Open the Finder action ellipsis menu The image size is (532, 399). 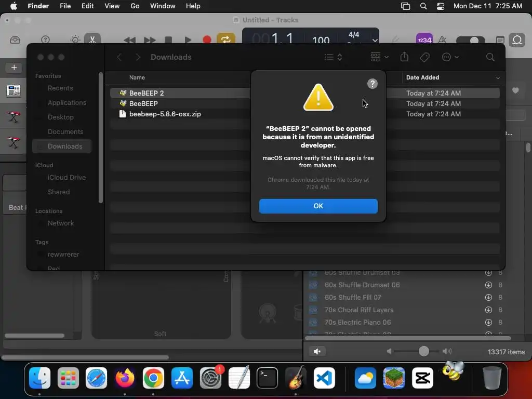pyautogui.click(x=450, y=57)
